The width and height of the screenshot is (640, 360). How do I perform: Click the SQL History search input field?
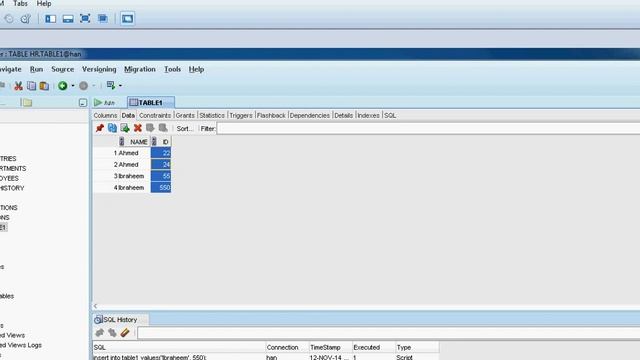coord(388,333)
